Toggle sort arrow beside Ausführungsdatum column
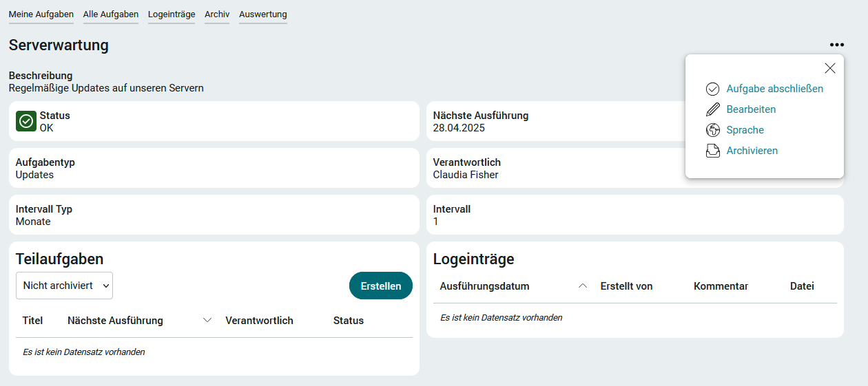The width and height of the screenshot is (868, 386). click(x=583, y=286)
